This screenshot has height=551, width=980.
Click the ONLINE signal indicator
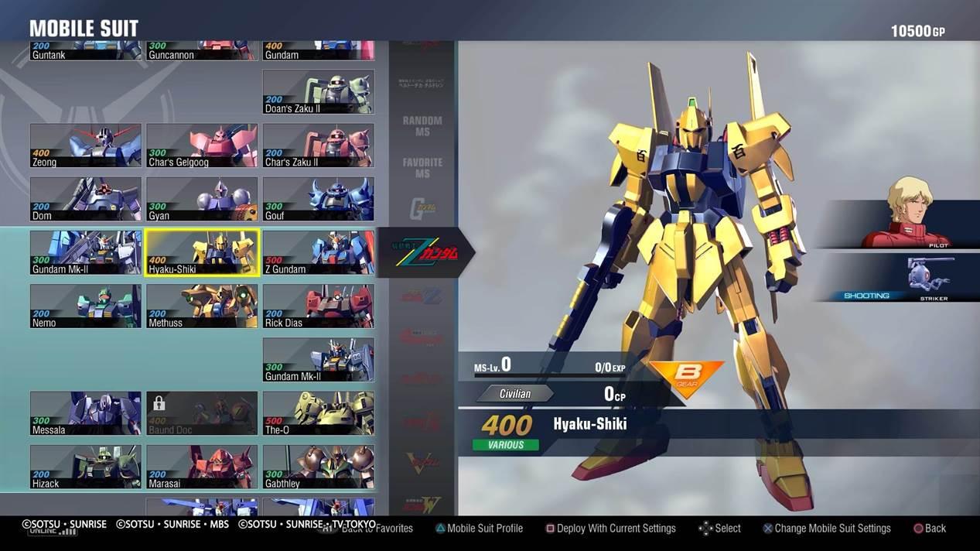click(x=53, y=532)
